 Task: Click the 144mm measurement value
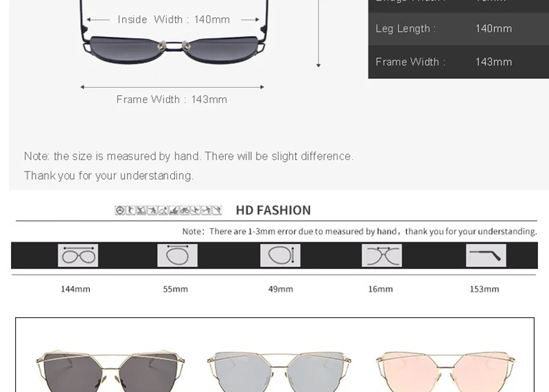point(75,289)
